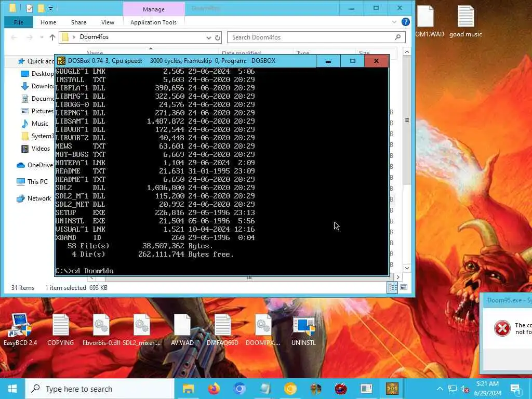Select libvorbis-0.dll on the desktop
532x399 pixels.
coord(101,329)
